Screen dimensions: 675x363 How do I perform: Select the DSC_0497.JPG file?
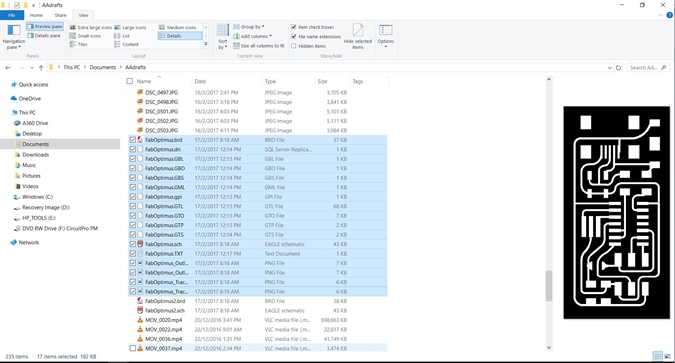click(161, 93)
